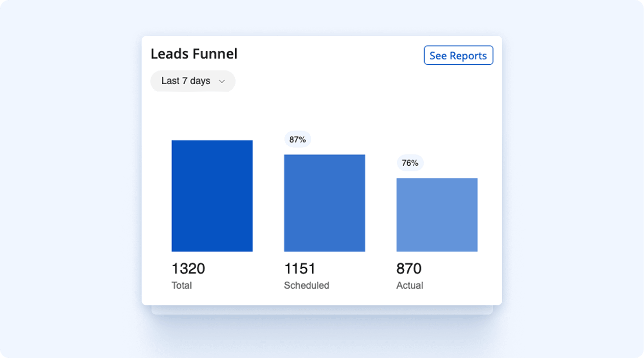Screen dimensions: 644x358
Task: Click the Actual label under the chart
Action: click(410, 286)
